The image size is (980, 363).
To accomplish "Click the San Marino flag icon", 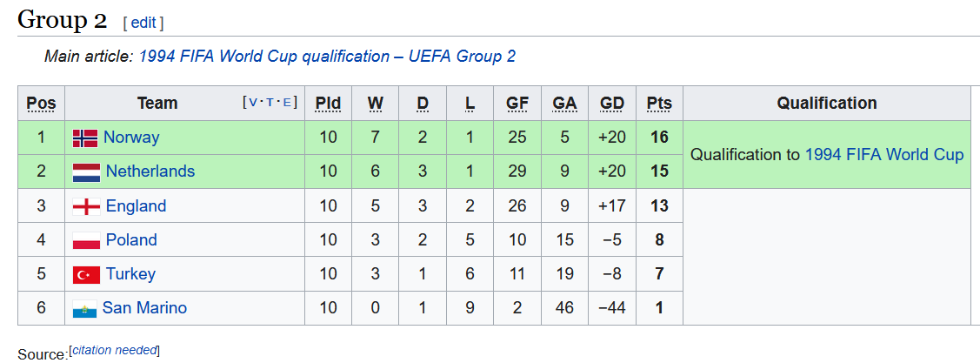I will (84, 308).
